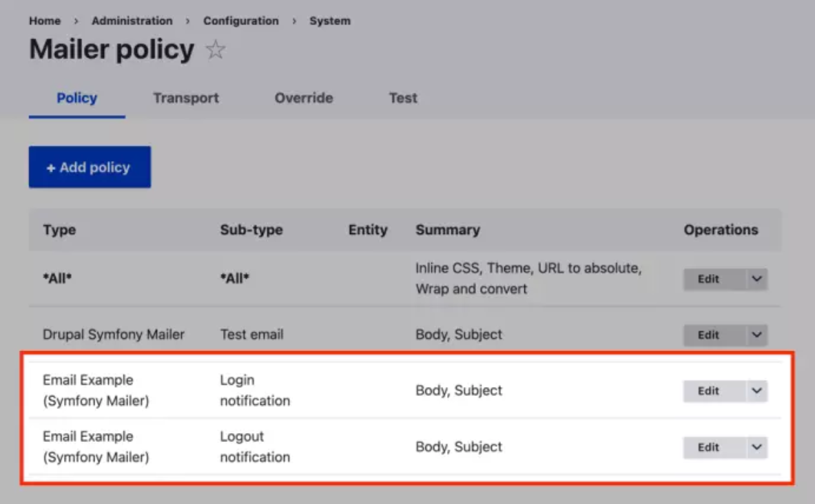Select the Drupal Symfony Mailer type cell
Image resolution: width=815 pixels, height=504 pixels.
pos(113,334)
